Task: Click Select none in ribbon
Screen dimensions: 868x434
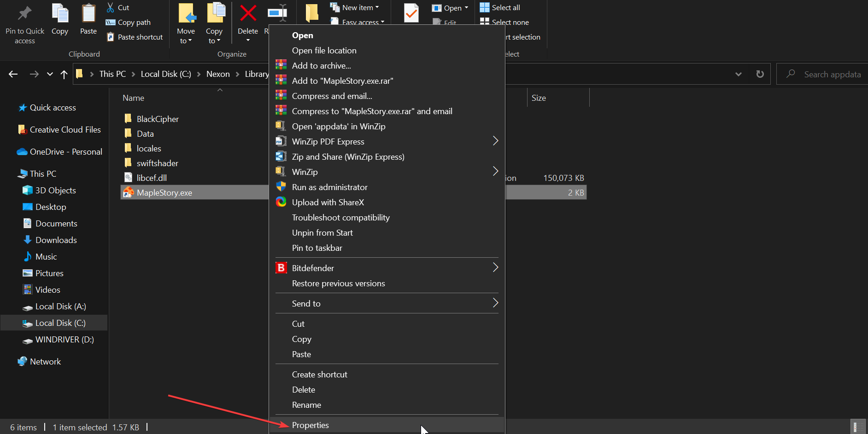Action: pyautogui.click(x=504, y=22)
